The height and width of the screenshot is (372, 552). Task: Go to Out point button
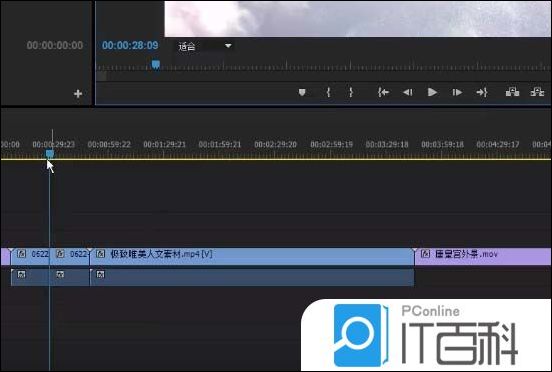(482, 93)
